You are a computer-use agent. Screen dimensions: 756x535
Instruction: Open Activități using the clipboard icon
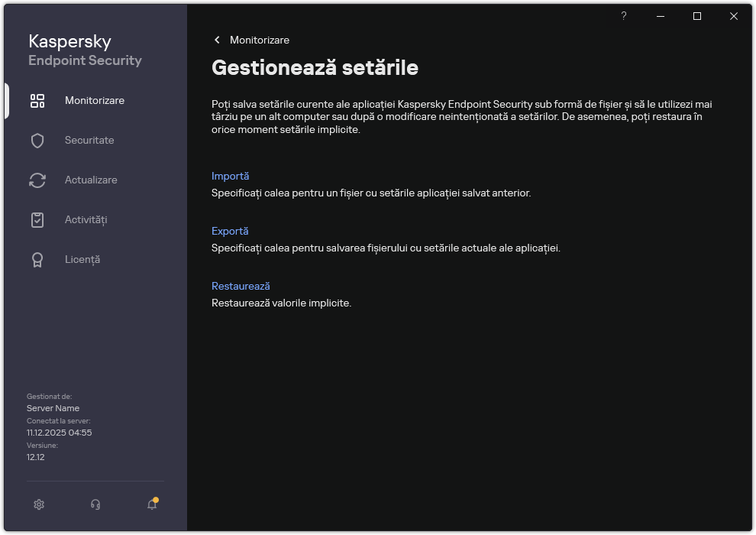click(37, 219)
